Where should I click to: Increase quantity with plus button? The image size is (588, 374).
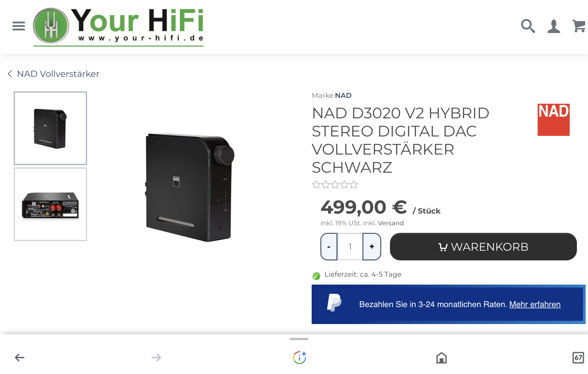(372, 247)
